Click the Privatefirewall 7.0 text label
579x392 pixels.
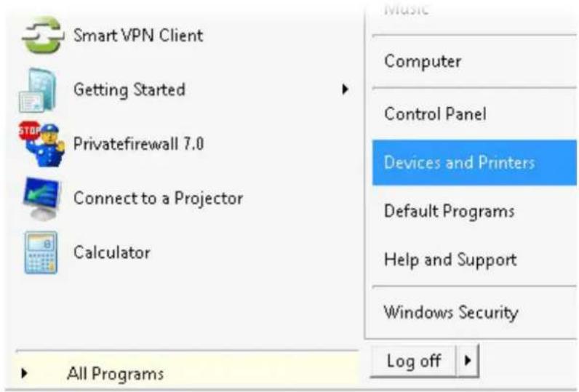point(138,143)
